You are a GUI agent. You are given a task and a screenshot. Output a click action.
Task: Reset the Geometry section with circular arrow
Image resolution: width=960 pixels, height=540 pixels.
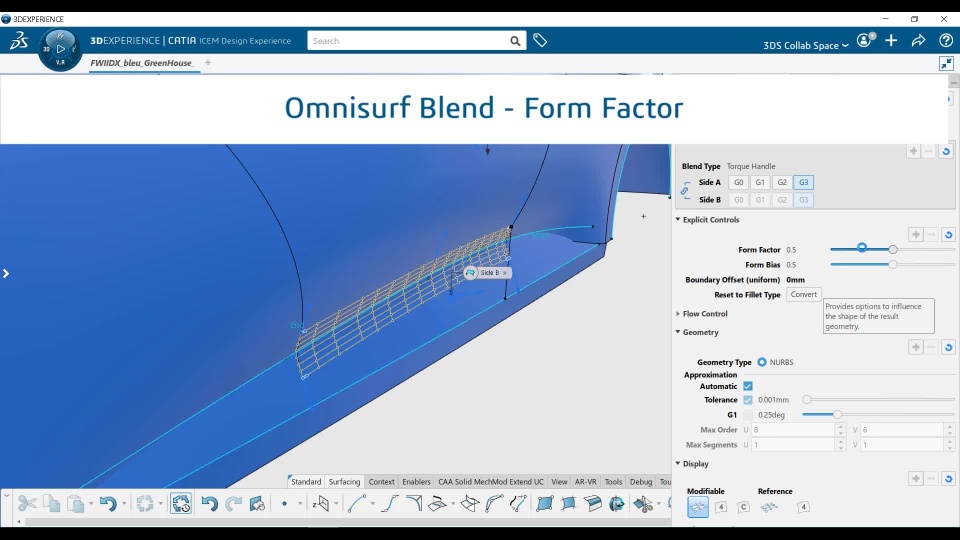click(x=948, y=347)
